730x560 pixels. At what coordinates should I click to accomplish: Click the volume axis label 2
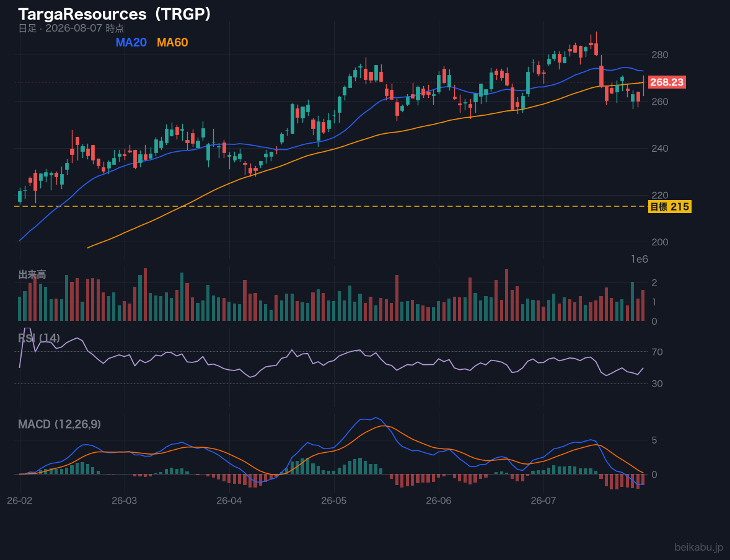pos(654,282)
